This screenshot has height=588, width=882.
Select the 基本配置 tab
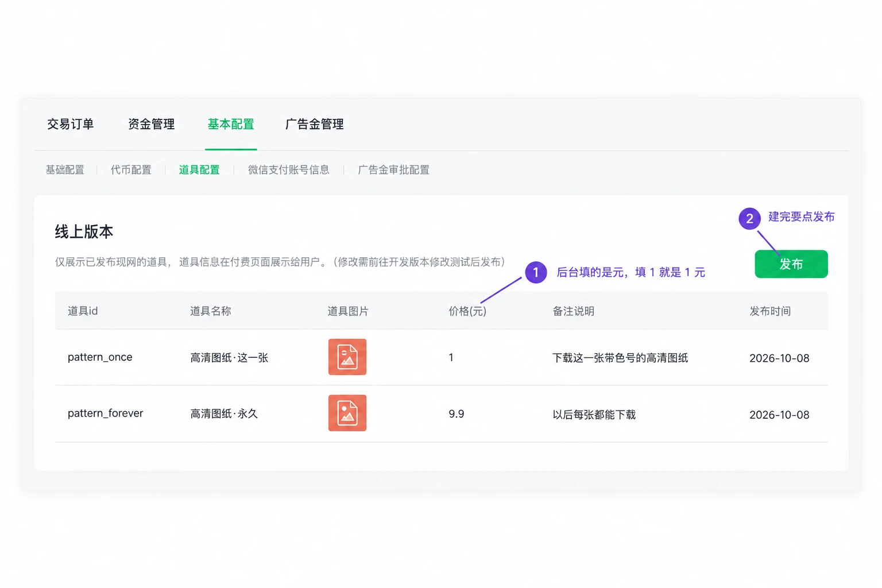(231, 124)
